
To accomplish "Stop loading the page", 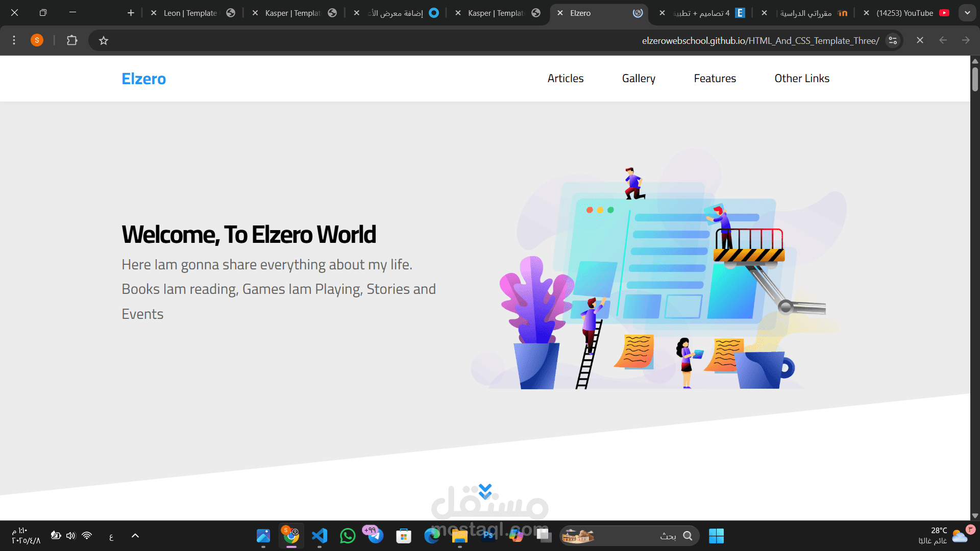I will click(920, 40).
